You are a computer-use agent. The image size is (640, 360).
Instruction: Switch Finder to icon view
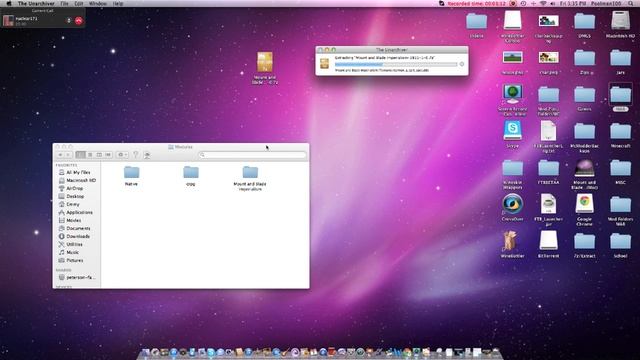(81, 155)
